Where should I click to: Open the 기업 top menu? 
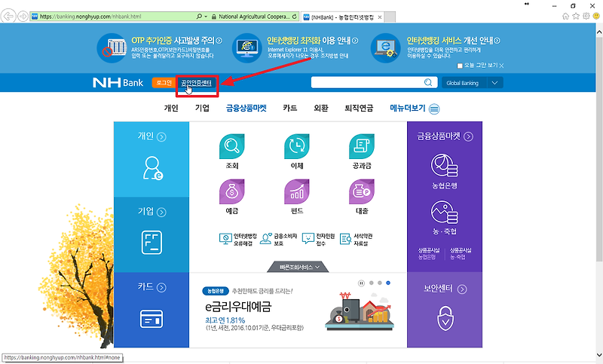click(202, 108)
